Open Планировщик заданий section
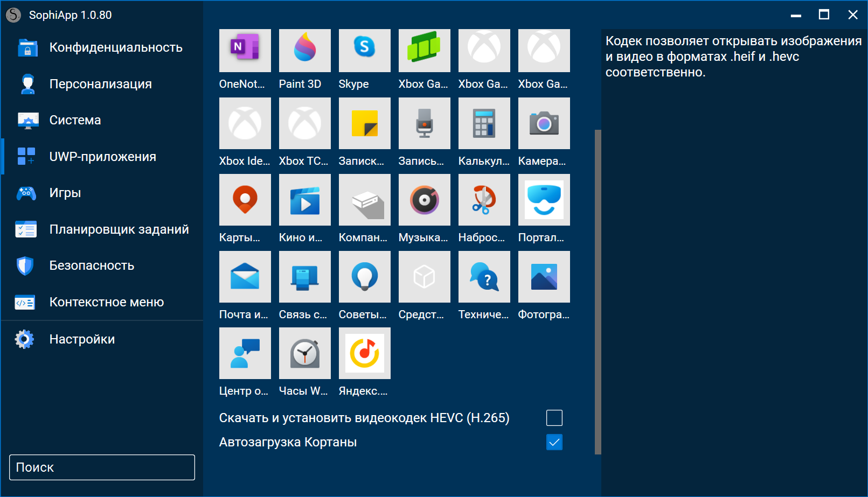This screenshot has height=497, width=868. coord(102,229)
